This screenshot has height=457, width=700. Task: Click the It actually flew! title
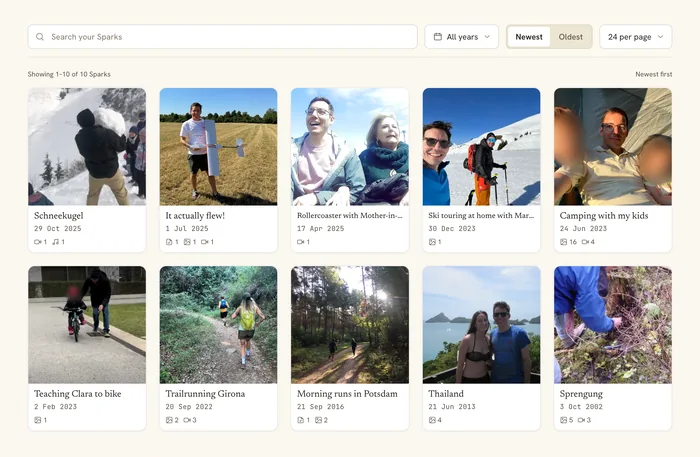195,216
